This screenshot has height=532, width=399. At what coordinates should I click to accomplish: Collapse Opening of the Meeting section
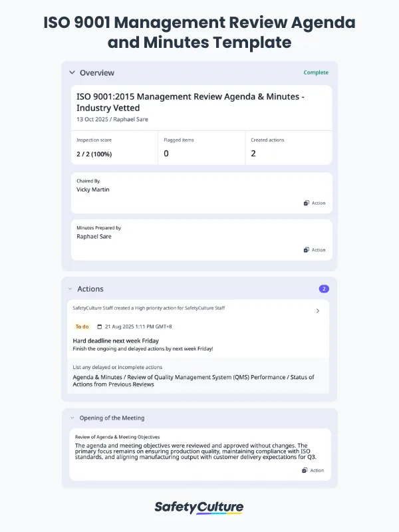click(x=71, y=418)
